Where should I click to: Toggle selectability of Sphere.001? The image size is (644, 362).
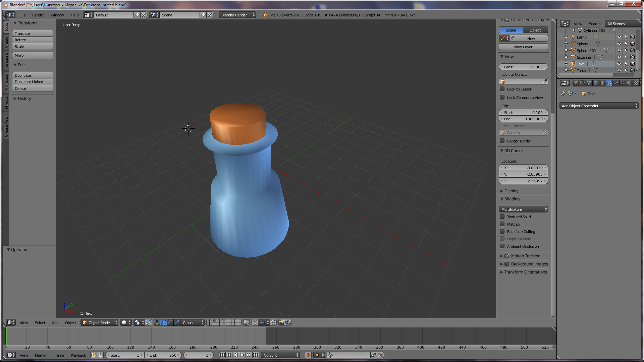tap(626, 51)
